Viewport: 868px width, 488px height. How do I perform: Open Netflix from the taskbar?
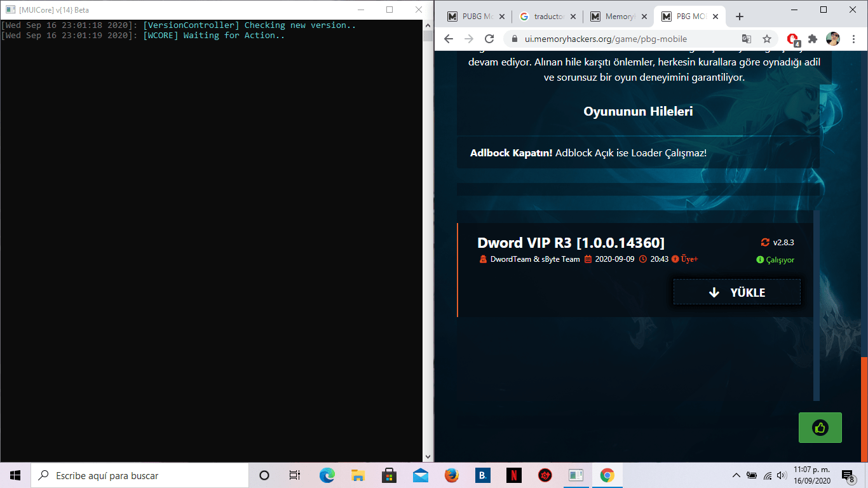513,475
